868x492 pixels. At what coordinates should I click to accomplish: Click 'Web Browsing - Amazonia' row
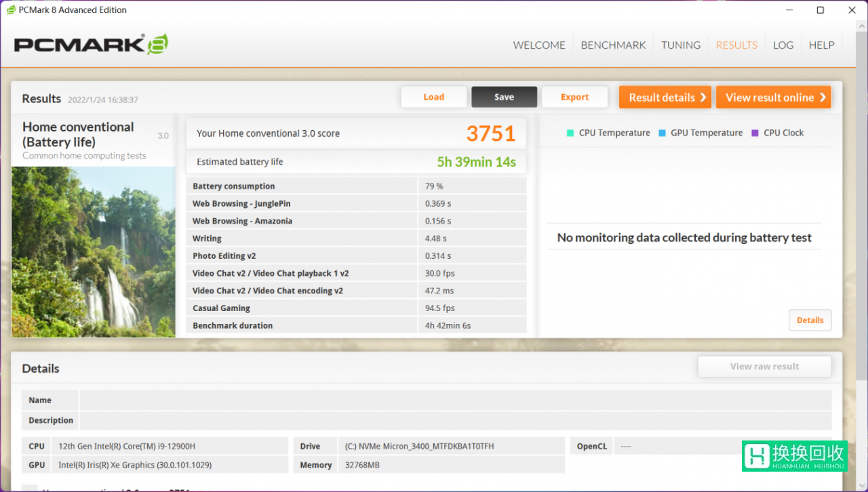click(x=356, y=221)
